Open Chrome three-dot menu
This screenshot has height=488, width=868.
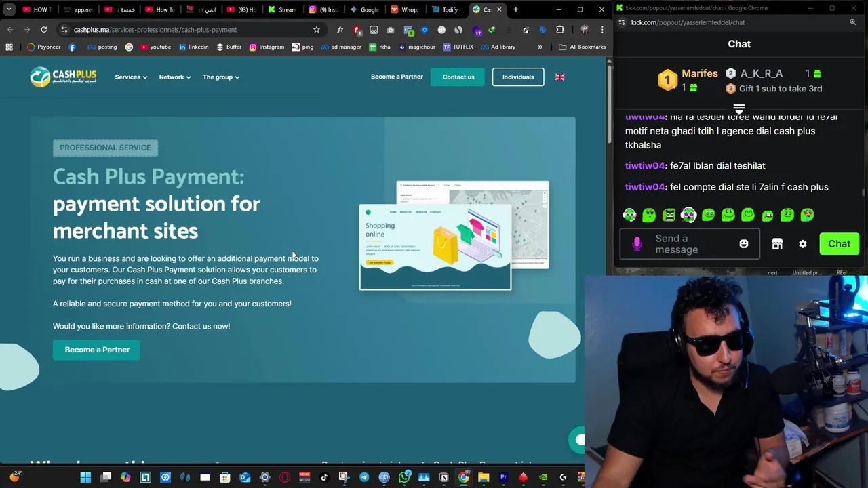601,30
